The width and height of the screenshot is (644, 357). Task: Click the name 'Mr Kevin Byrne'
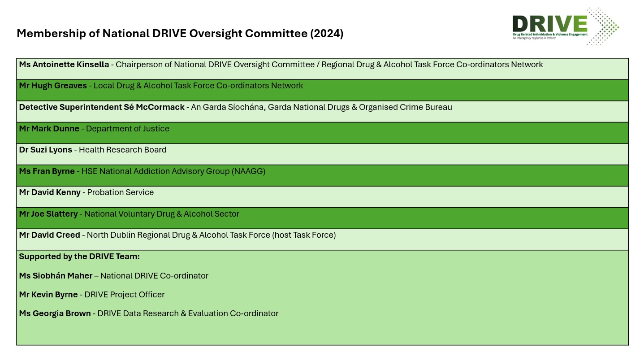48,295
